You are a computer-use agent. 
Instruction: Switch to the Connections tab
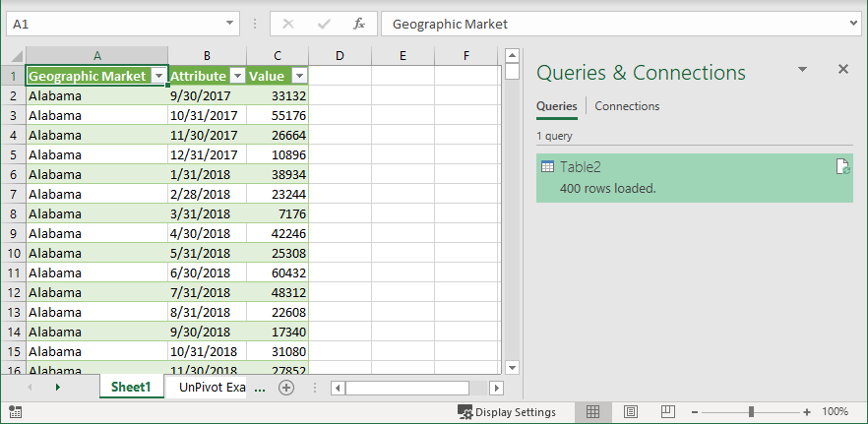coord(627,105)
